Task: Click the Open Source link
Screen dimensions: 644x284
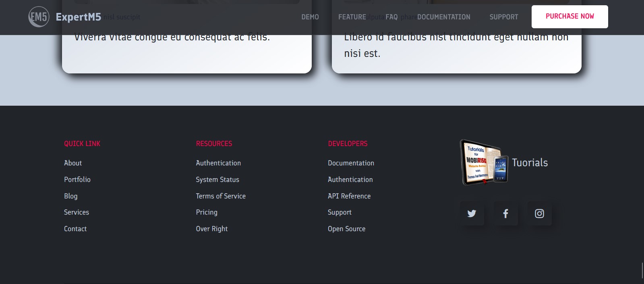Action: point(346,229)
